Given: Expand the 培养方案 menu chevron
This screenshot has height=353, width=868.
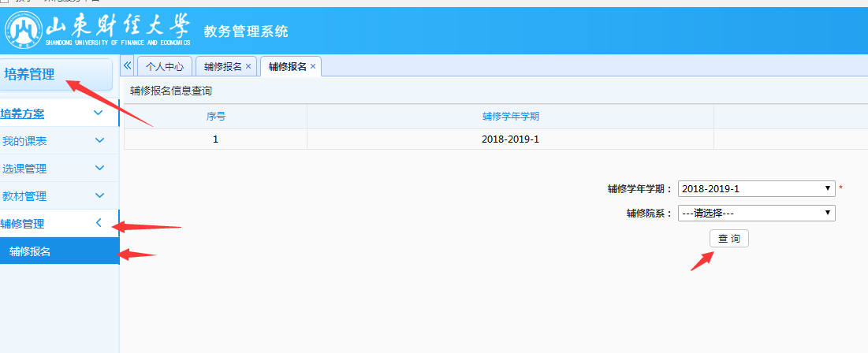Looking at the screenshot, I should coord(99,113).
